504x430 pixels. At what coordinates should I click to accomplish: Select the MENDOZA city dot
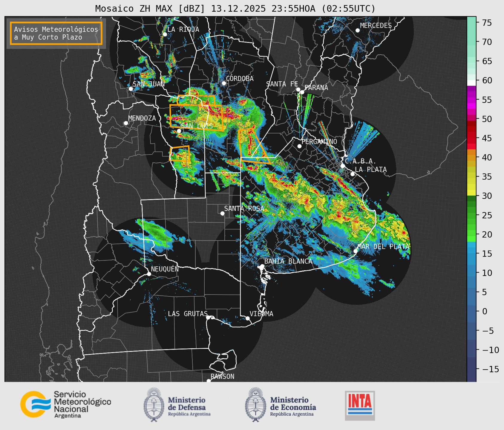126,123
